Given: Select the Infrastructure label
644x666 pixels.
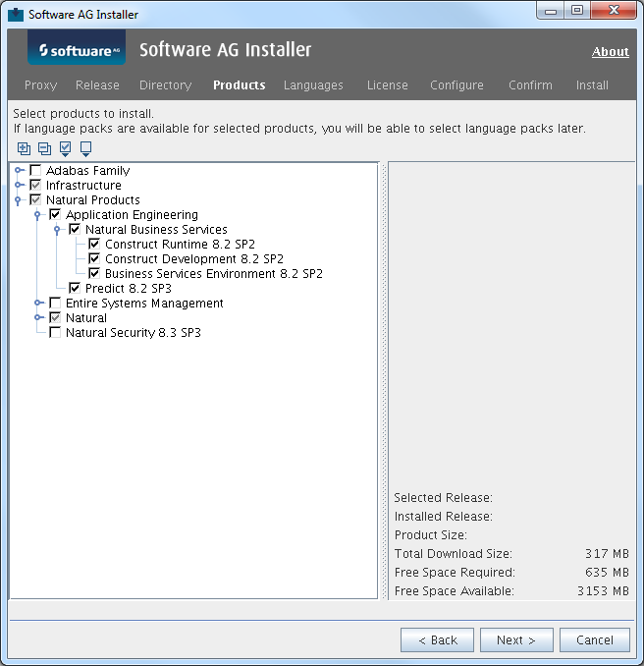Looking at the screenshot, I should coord(83,186).
